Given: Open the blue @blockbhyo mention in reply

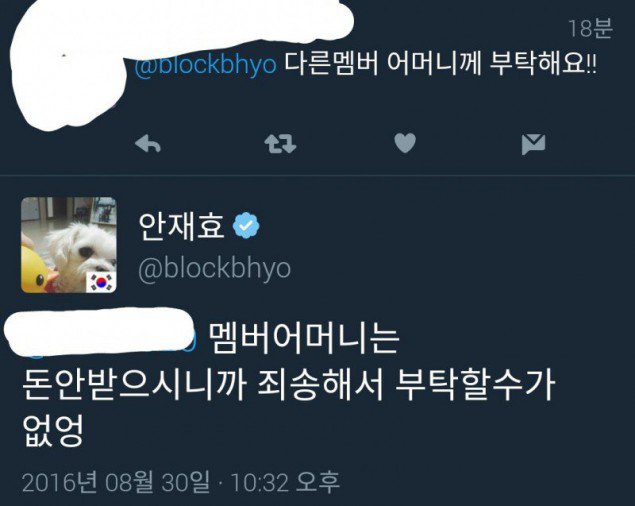Looking at the screenshot, I should [205, 65].
